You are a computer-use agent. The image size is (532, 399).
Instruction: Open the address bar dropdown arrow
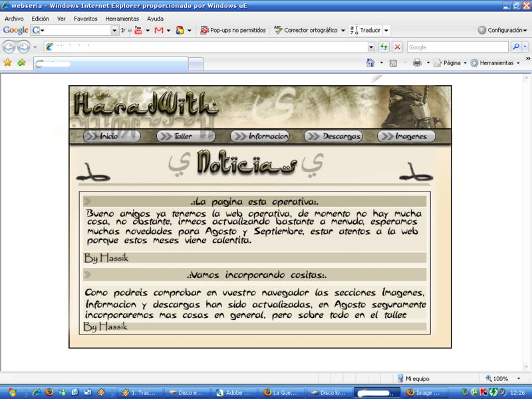[371, 47]
